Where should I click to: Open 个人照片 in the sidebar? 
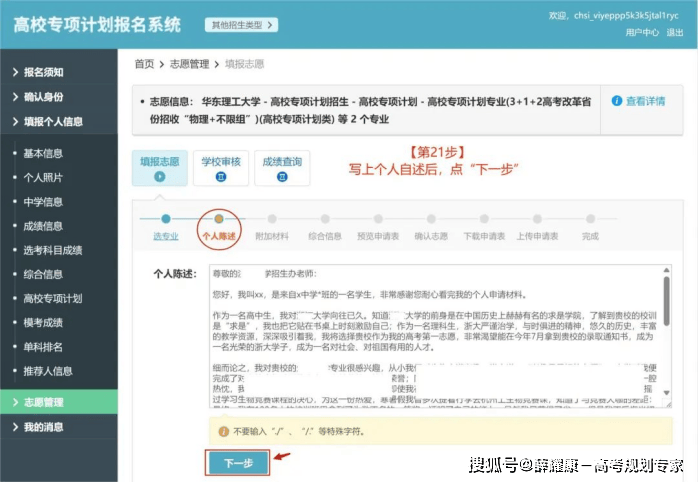(43, 178)
